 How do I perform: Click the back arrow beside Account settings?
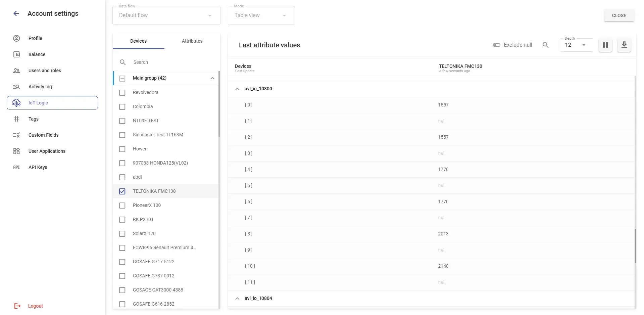(16, 13)
